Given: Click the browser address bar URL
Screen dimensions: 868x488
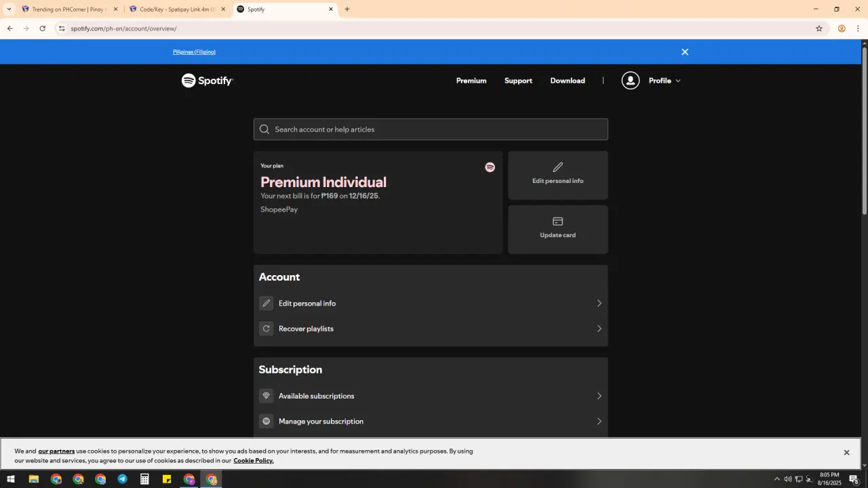Looking at the screenshot, I should [123, 28].
